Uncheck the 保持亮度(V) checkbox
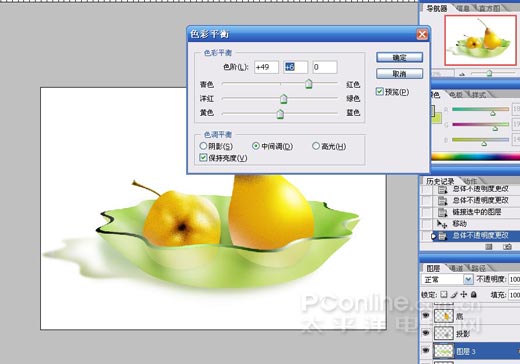 tap(203, 157)
